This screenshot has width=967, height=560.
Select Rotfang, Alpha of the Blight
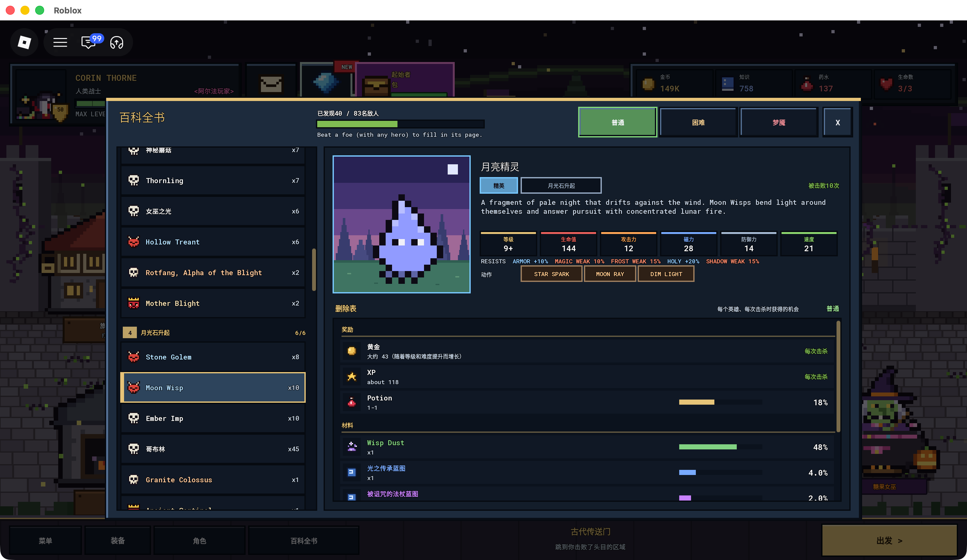point(213,272)
